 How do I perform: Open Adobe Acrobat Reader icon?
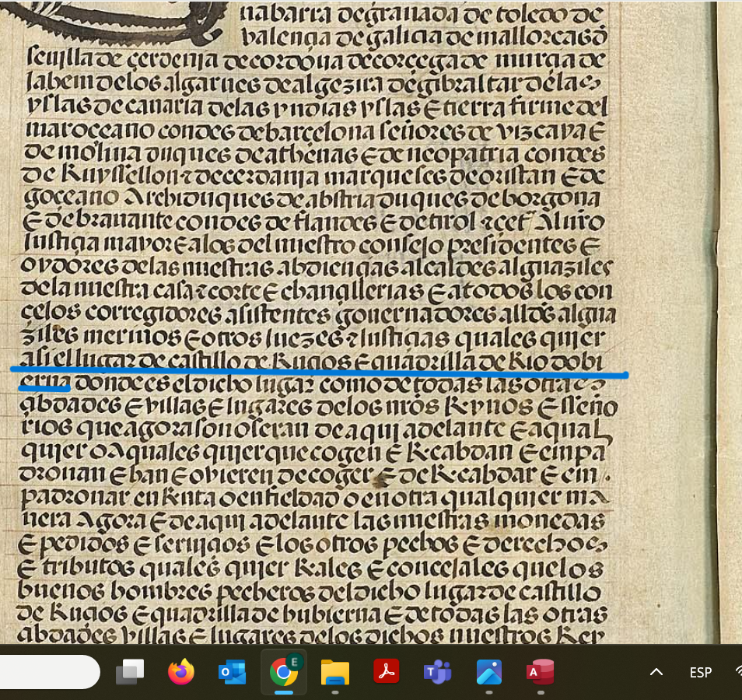click(387, 672)
